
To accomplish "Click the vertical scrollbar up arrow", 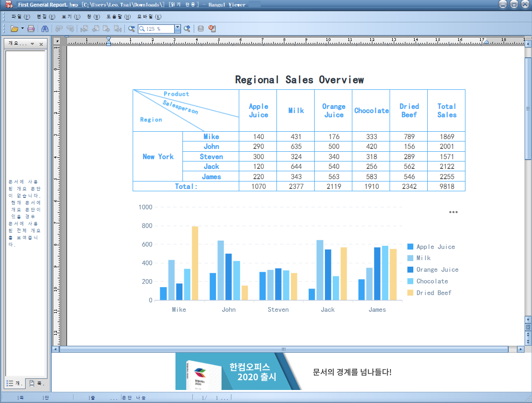I will 528,44.
